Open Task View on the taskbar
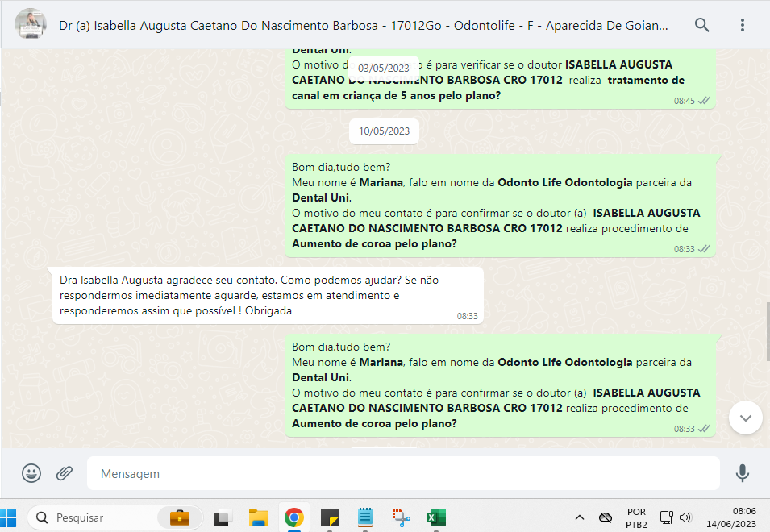 (223, 517)
